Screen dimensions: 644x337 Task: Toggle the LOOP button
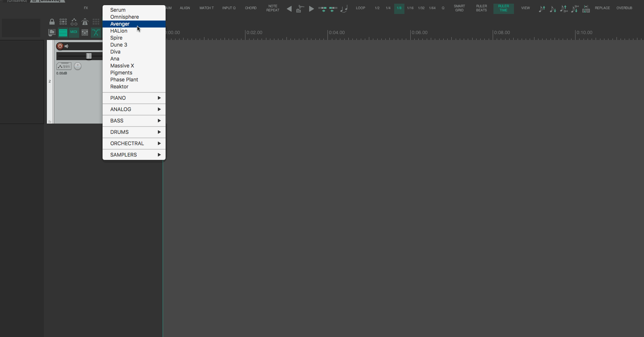[361, 8]
